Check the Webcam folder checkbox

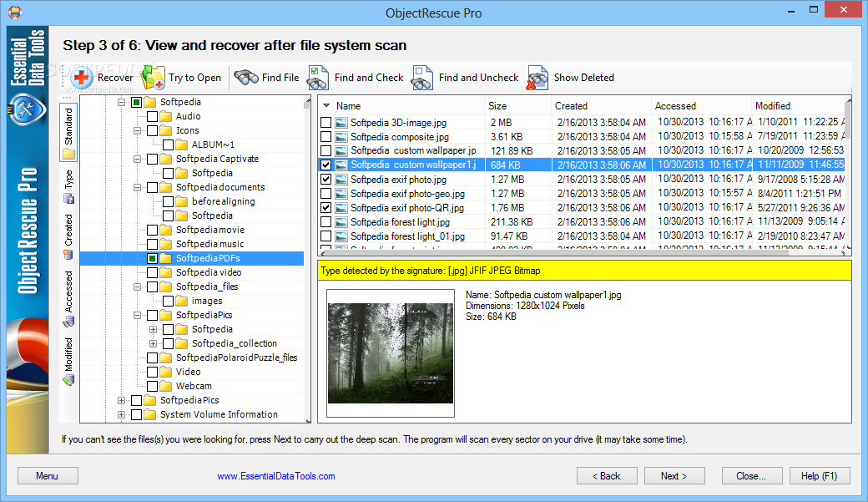(x=152, y=386)
